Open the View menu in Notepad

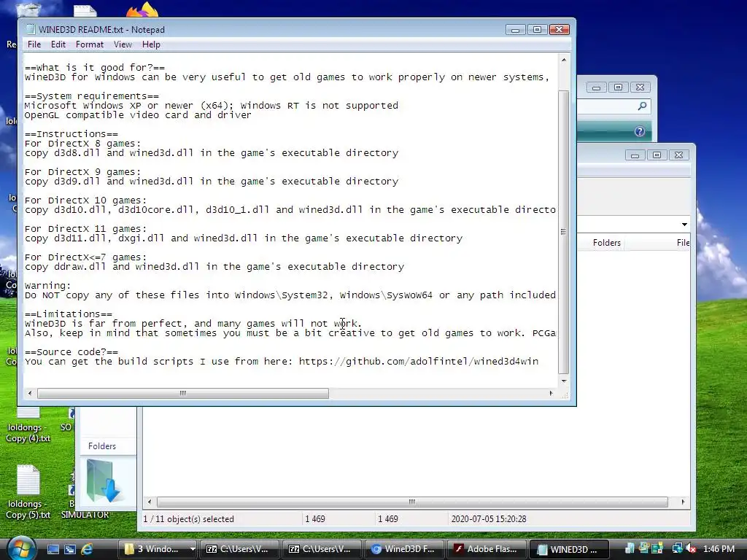pos(123,44)
